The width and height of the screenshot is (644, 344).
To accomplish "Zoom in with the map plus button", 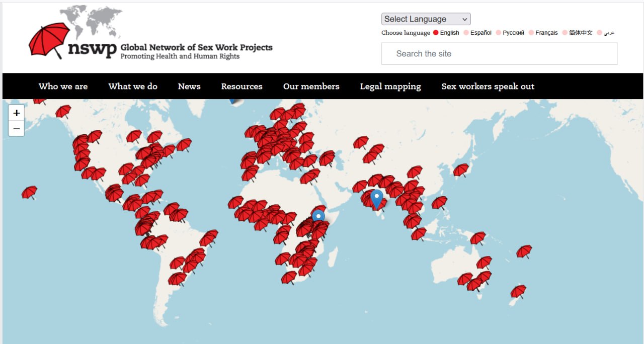I will [17, 113].
